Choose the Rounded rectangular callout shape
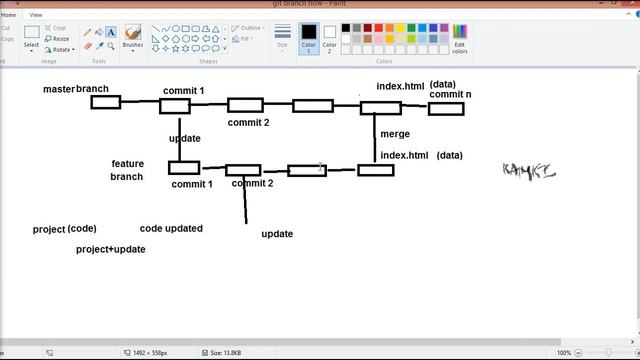Image resolution: width=640 pixels, height=360 pixels. pyautogui.click(x=196, y=49)
